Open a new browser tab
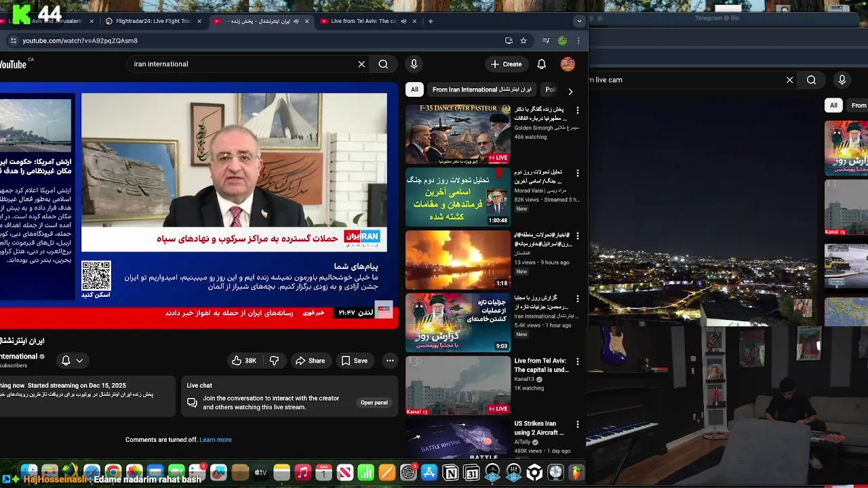Screen dimensions: 868x488 (431, 21)
